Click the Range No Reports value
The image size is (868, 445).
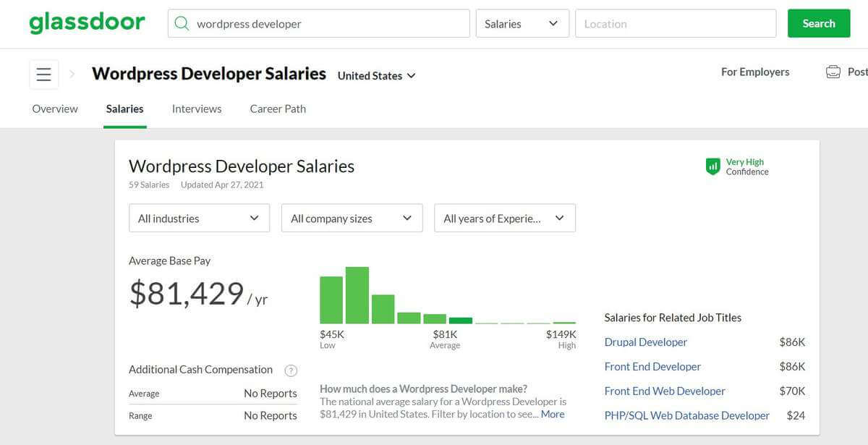271,415
